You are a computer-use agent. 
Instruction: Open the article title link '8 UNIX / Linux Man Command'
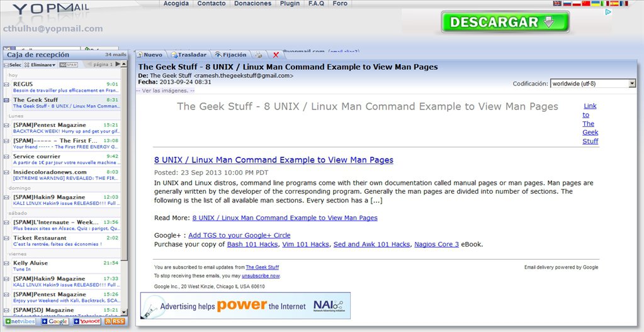click(x=274, y=160)
